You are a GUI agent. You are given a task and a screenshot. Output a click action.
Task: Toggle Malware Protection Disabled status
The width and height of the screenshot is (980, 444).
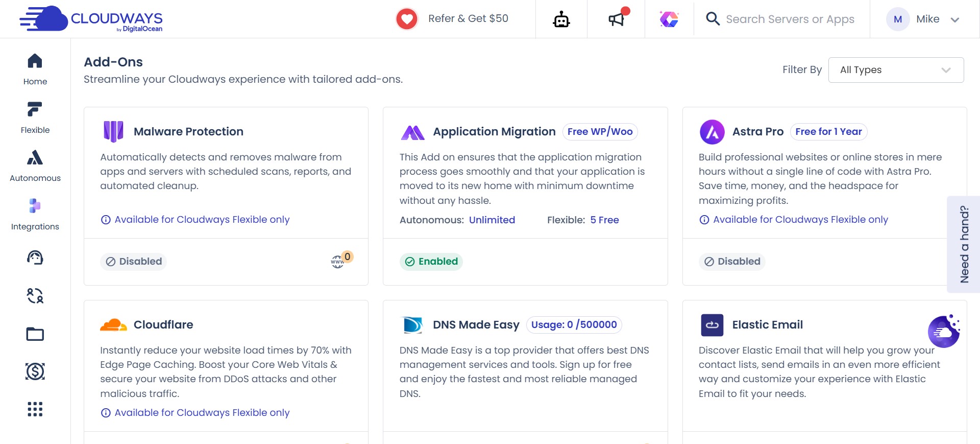(x=133, y=262)
